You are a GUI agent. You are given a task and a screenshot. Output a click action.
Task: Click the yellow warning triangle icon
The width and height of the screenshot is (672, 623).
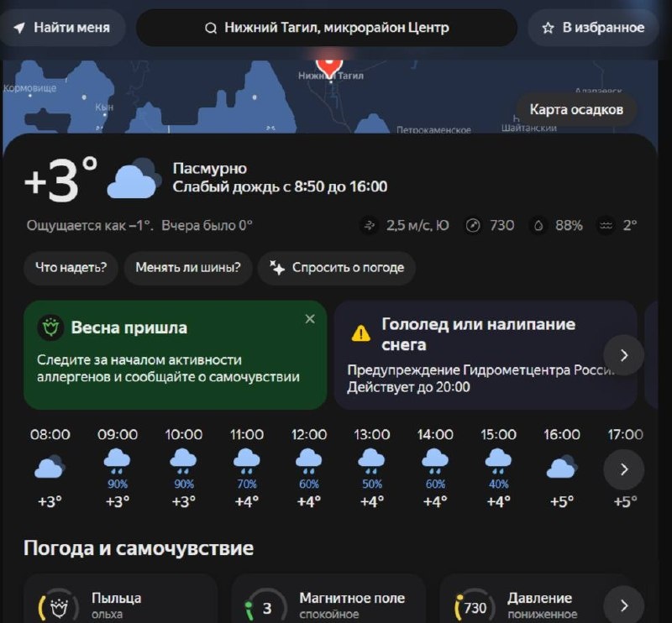coord(361,333)
